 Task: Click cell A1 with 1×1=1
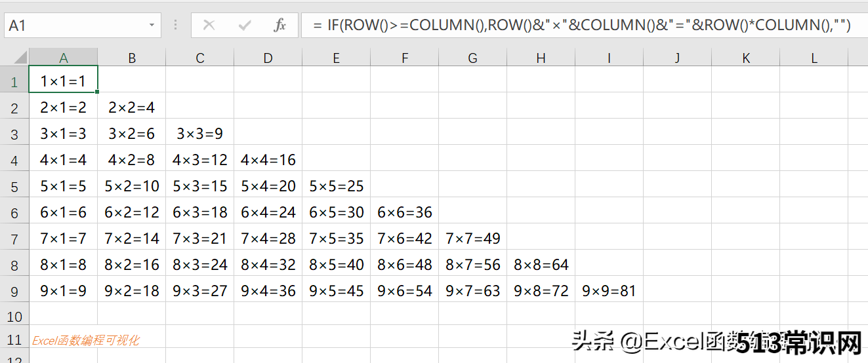point(64,81)
